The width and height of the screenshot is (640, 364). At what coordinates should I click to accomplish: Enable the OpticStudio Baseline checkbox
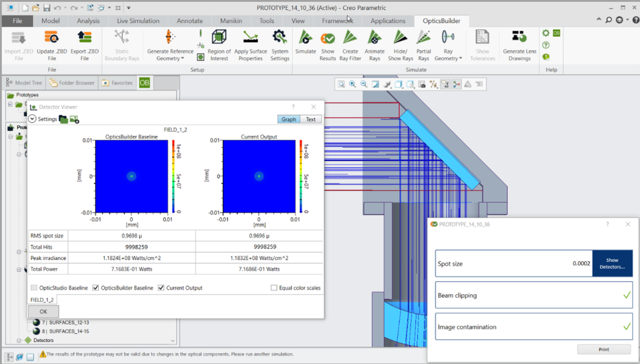coord(34,288)
